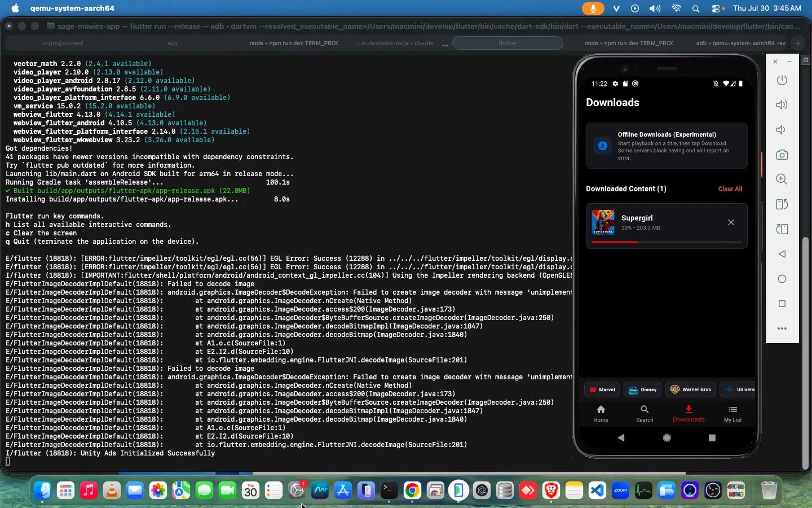Screen dimensions: 812x508
Task: Open Terminal from the Dock
Action: 389,491
